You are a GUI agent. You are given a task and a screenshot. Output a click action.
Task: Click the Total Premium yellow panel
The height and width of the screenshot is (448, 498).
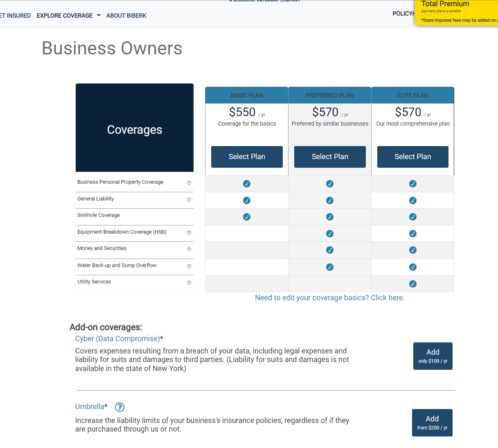point(456,12)
